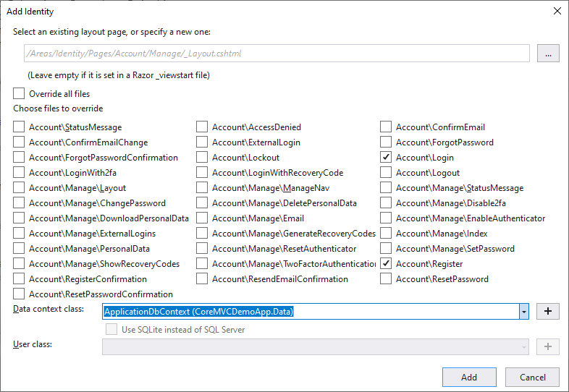The height and width of the screenshot is (392, 569).
Task: Check Account\ForgotPassword checkbox
Action: click(x=386, y=142)
